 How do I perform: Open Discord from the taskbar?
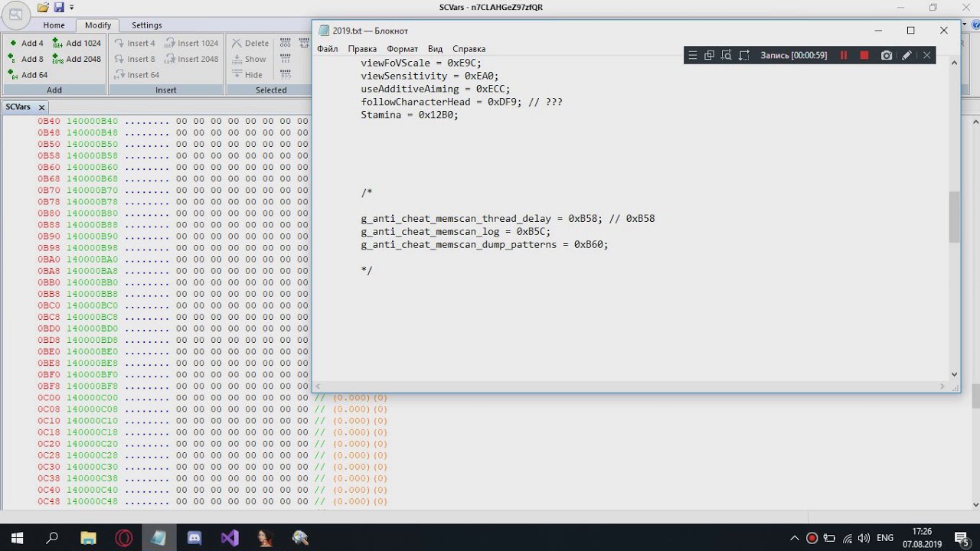coord(194,538)
